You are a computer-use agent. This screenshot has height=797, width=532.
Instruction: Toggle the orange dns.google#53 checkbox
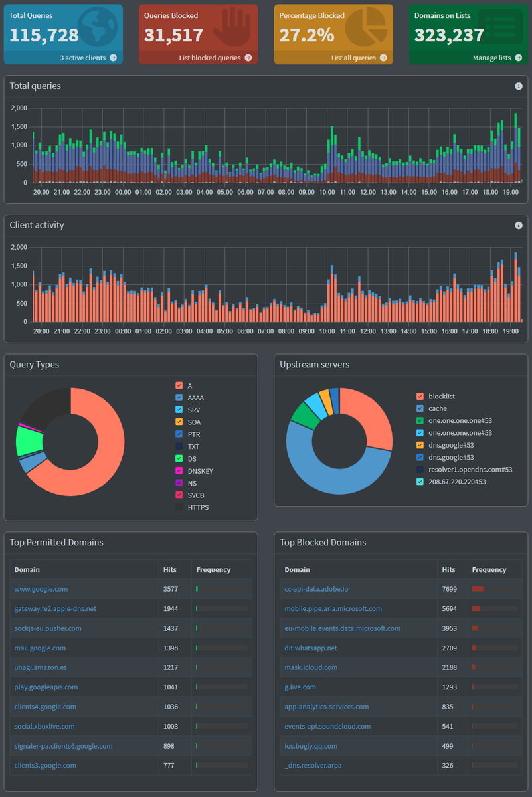coord(420,445)
